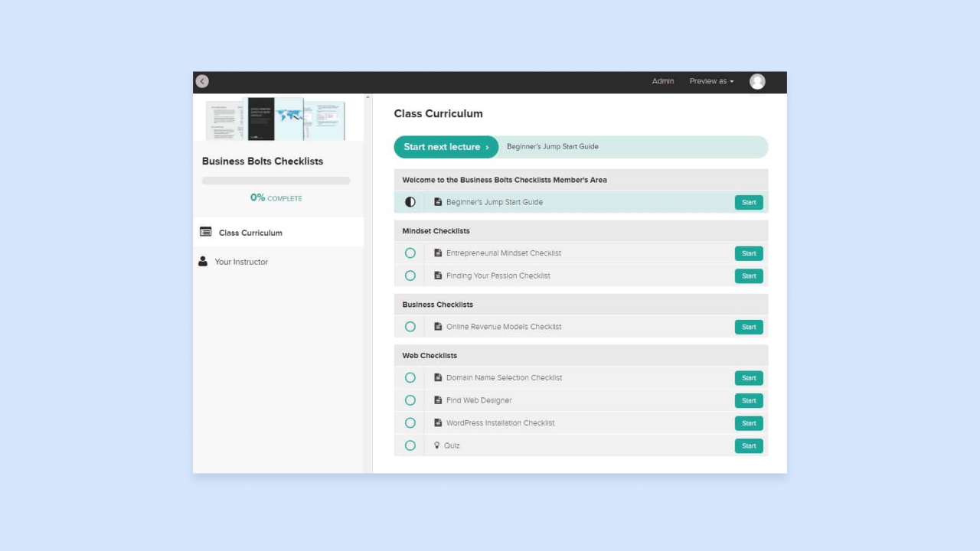Start the Finding Your Passion Checklist
Viewport: 980px width, 551px height.
[749, 275]
